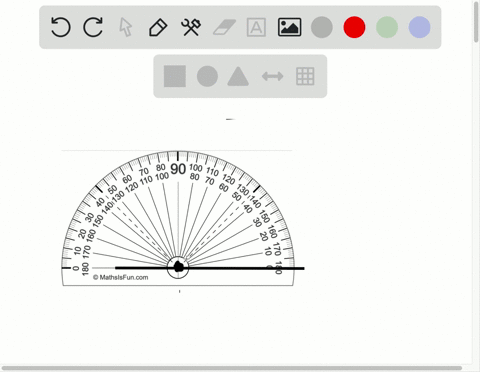The height and width of the screenshot is (372, 480).
Task: Click the large 90 degree label on protractor
Action: tap(178, 169)
